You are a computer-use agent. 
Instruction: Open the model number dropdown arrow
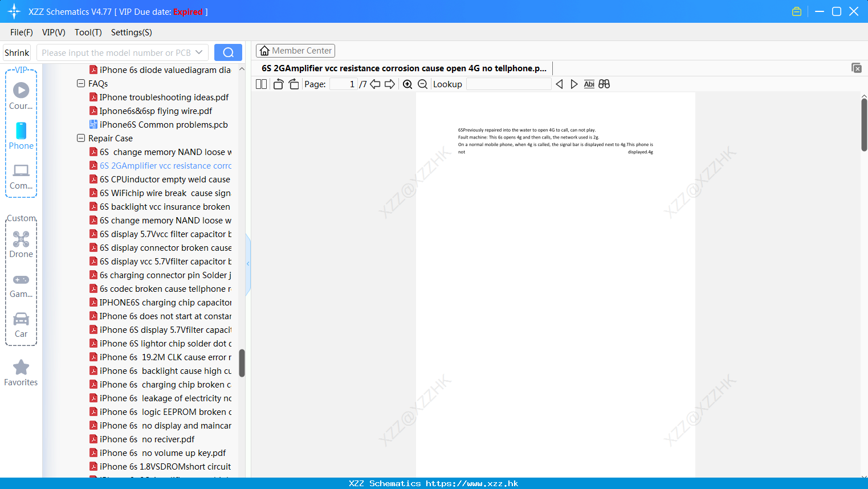tap(199, 52)
